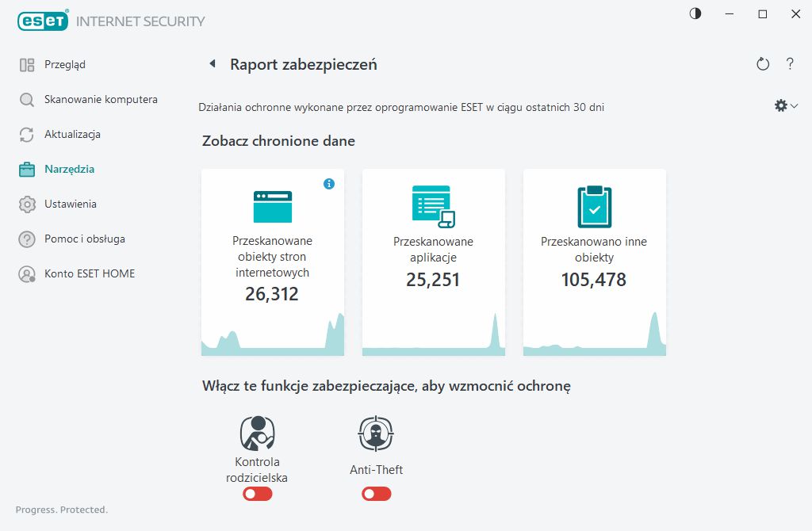Screen dimensions: 812x531
Task: Turn on the Anti-Theft switch
Action: (377, 494)
